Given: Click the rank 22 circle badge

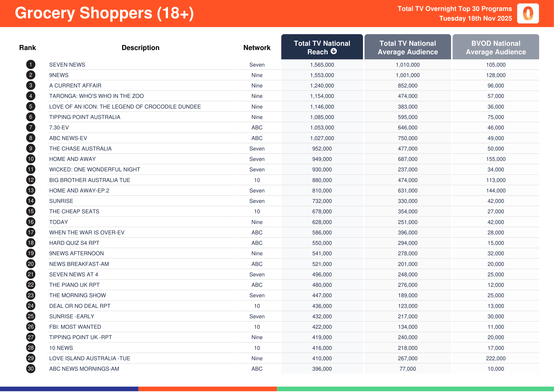Looking at the screenshot, I should pyautogui.click(x=31, y=285).
